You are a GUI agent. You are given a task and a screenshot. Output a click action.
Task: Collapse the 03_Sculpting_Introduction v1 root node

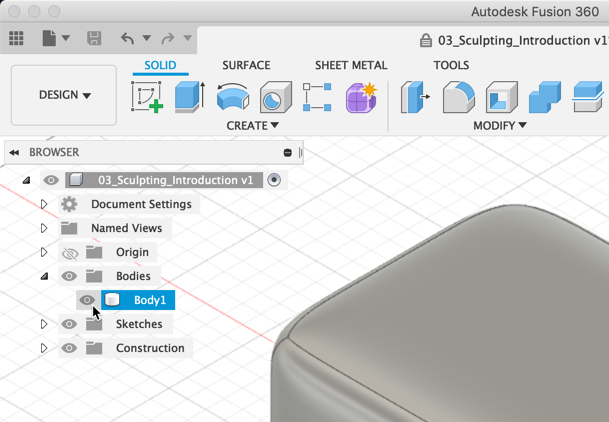pos(26,180)
